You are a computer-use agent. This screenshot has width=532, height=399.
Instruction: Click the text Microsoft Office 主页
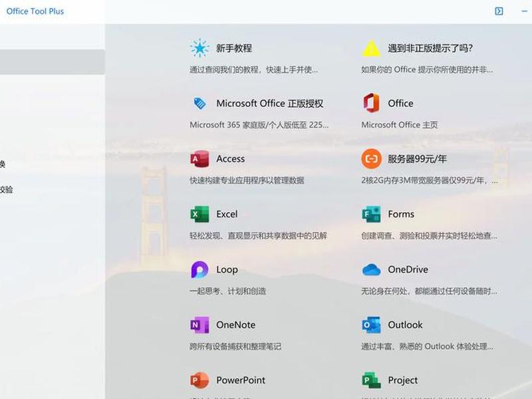click(x=400, y=125)
